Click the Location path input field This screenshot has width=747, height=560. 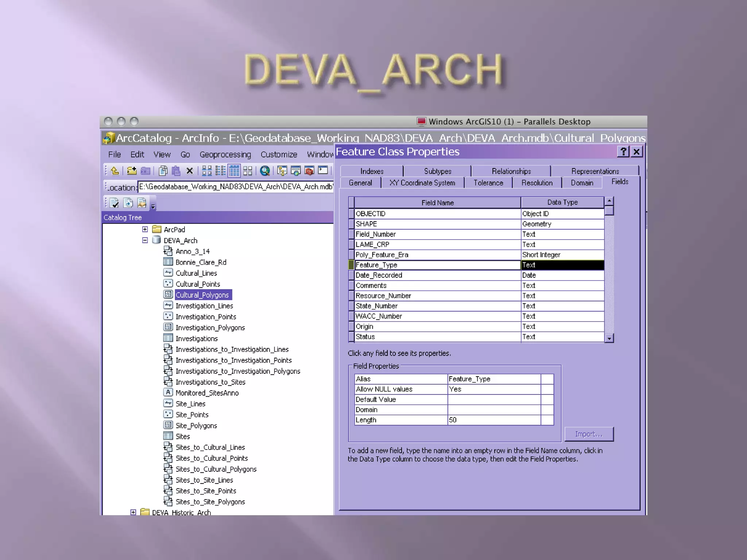236,187
